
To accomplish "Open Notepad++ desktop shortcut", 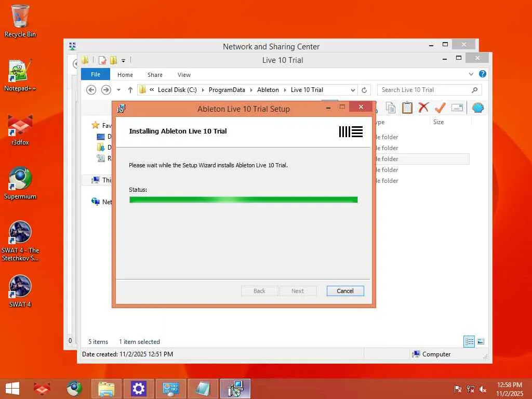I will coord(20,75).
